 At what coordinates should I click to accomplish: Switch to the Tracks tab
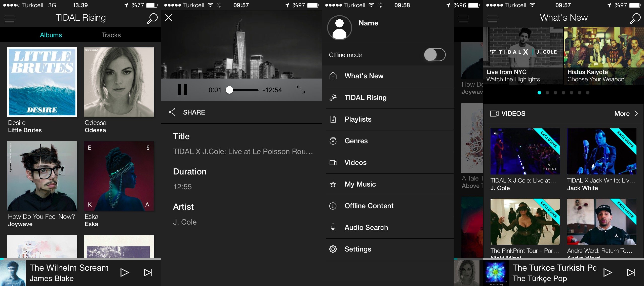111,35
